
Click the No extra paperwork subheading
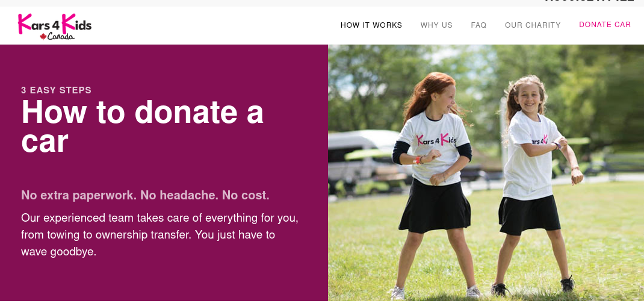pyautogui.click(x=145, y=195)
